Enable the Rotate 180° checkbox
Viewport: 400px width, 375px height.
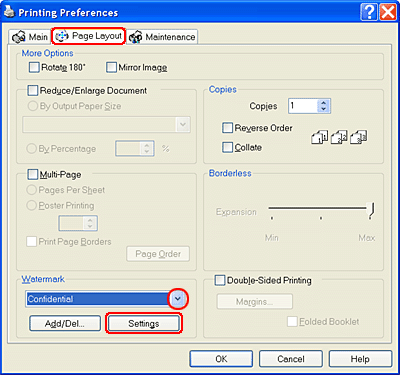[34, 67]
